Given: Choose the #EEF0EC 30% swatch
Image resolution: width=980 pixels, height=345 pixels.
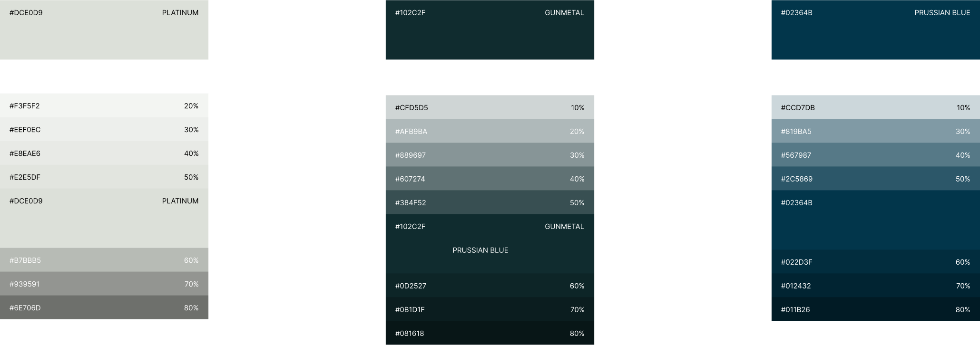Looking at the screenshot, I should tap(104, 129).
